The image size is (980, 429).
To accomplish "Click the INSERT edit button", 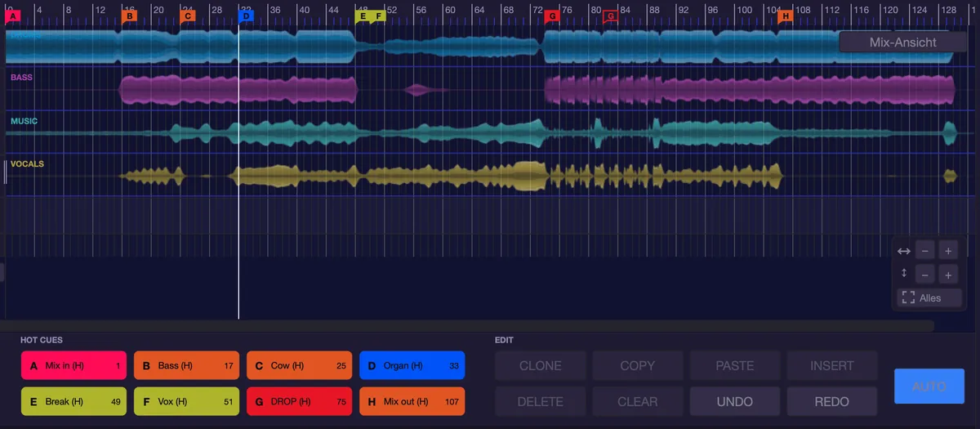I will [x=832, y=366].
